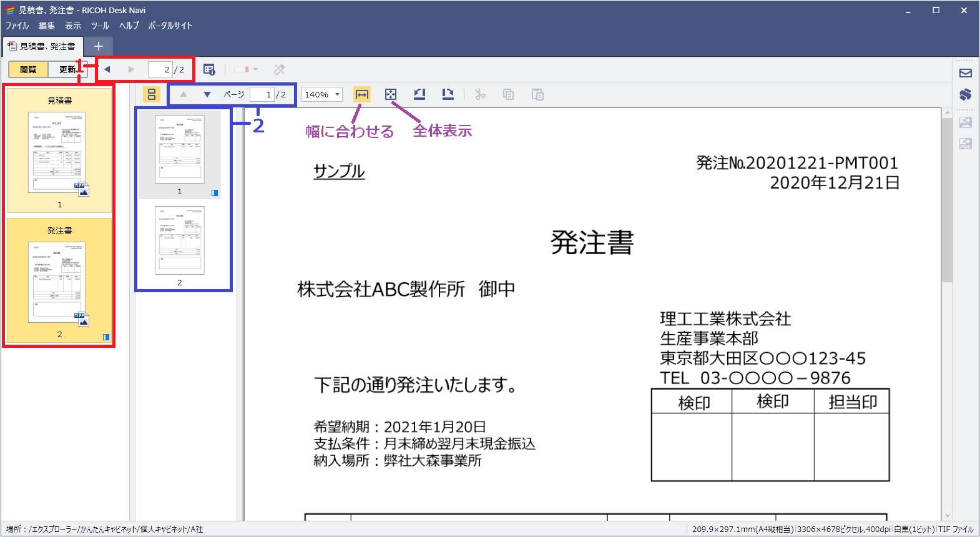The height and width of the screenshot is (537, 980).
Task: Click the cut scissors icon
Action: click(x=480, y=94)
